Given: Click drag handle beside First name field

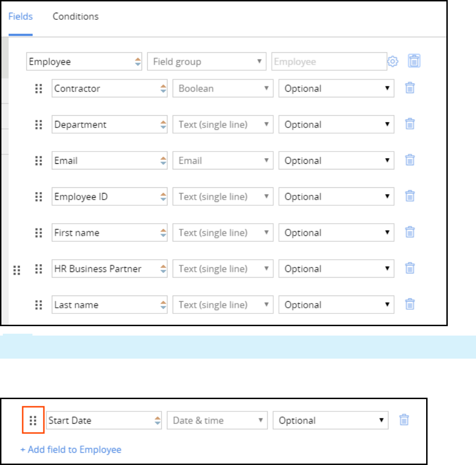Looking at the screenshot, I should click(39, 232).
